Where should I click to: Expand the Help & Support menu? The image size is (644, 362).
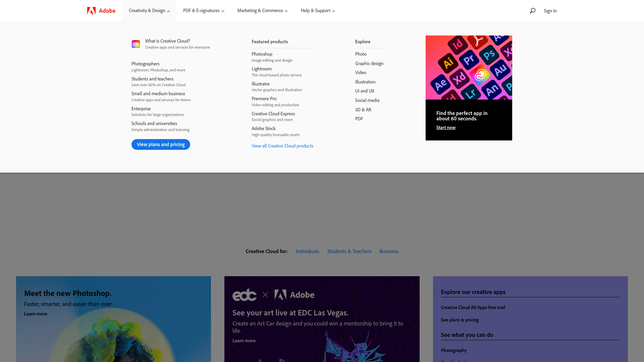tap(318, 11)
